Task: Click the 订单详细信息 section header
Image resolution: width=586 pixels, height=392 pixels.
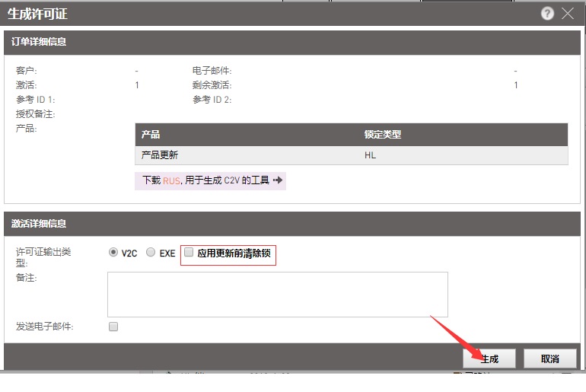Action: point(39,42)
